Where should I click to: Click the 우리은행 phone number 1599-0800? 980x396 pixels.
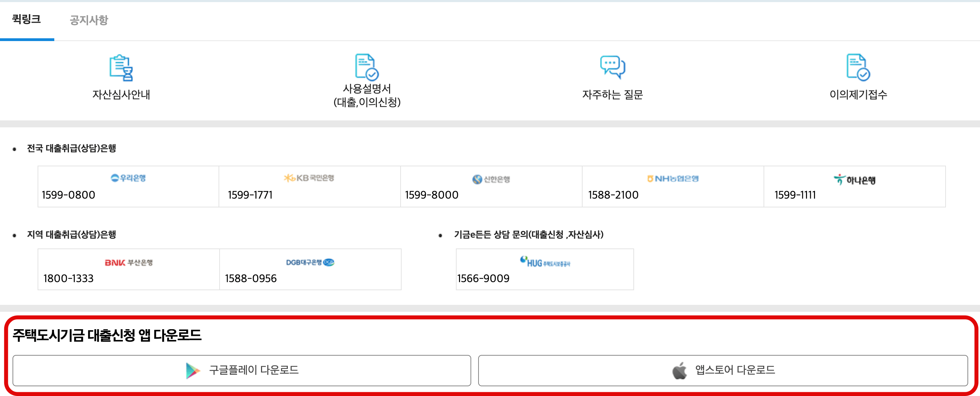point(69,195)
